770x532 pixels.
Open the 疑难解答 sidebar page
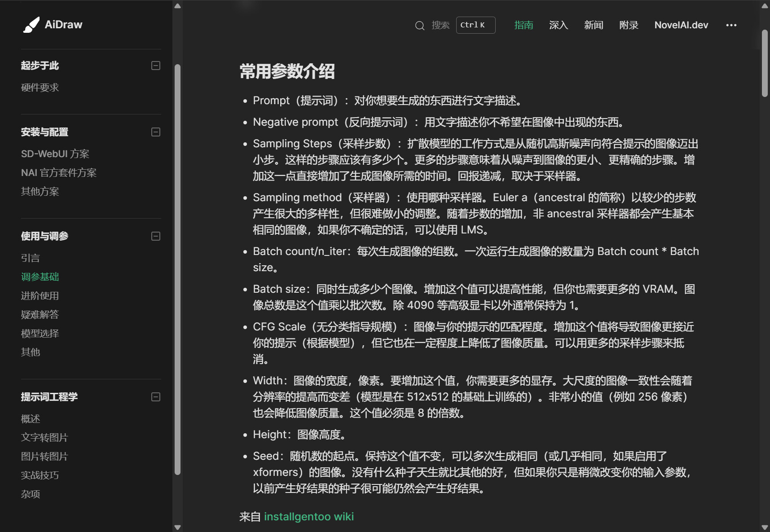(40, 315)
